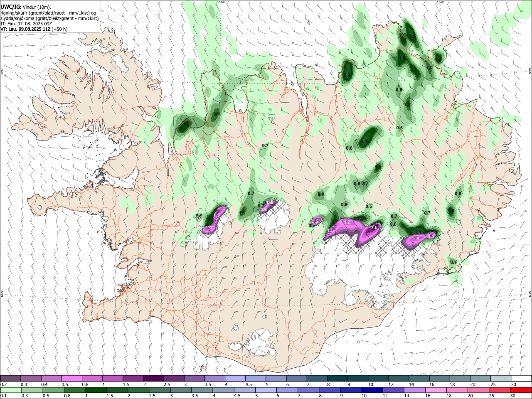This screenshot has height=399, width=532.
Task: Click the '2.4' precipitation value on the map
Action: [364, 142]
